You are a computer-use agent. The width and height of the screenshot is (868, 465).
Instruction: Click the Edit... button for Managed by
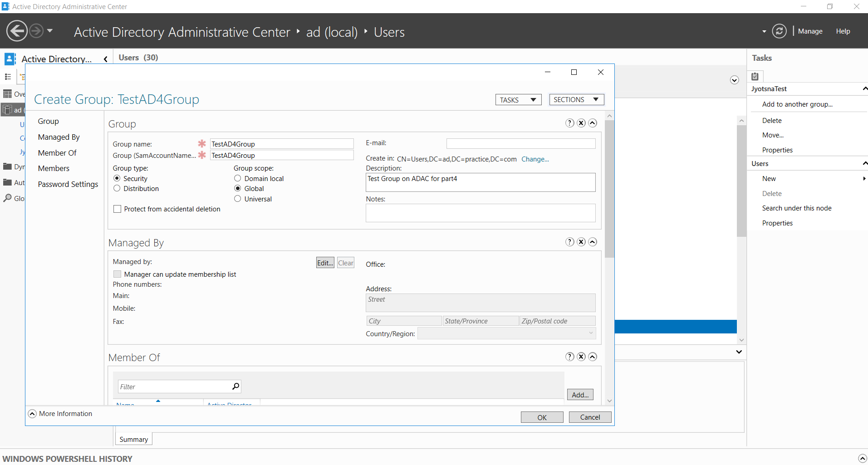click(x=325, y=263)
